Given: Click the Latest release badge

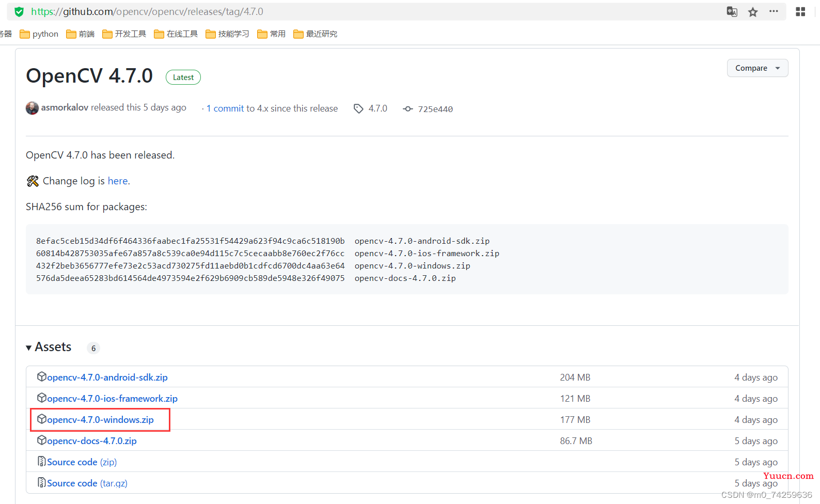Looking at the screenshot, I should point(183,77).
